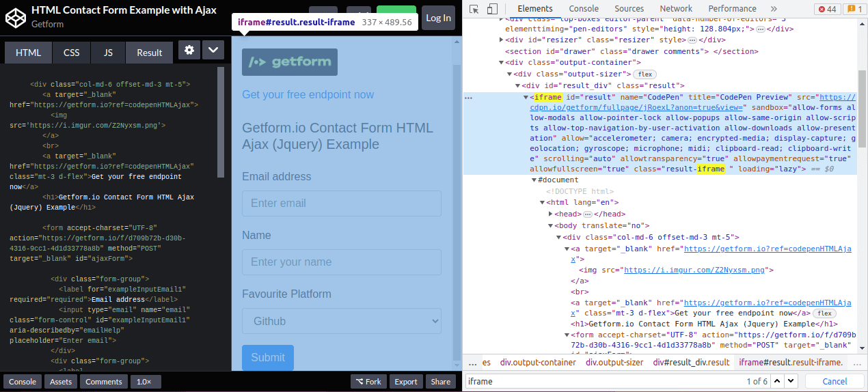Open the Network tab in DevTools
The width and height of the screenshot is (868, 392).
tap(675, 9)
